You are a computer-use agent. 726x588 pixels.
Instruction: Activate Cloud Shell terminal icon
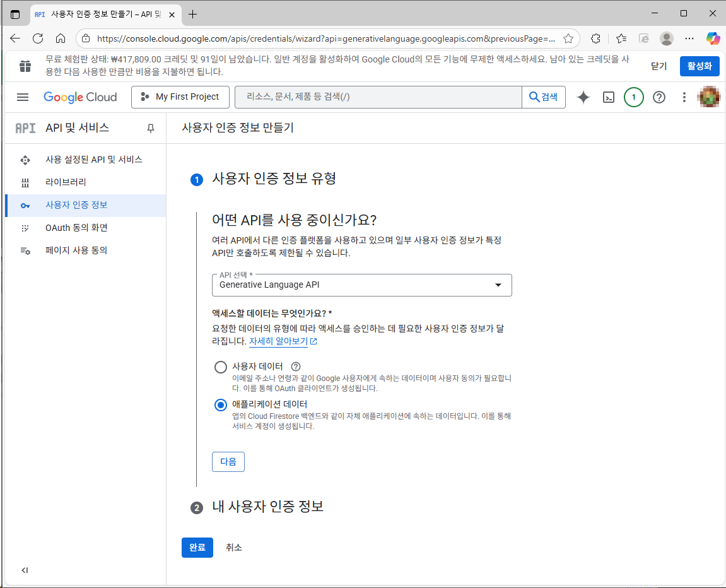point(609,97)
